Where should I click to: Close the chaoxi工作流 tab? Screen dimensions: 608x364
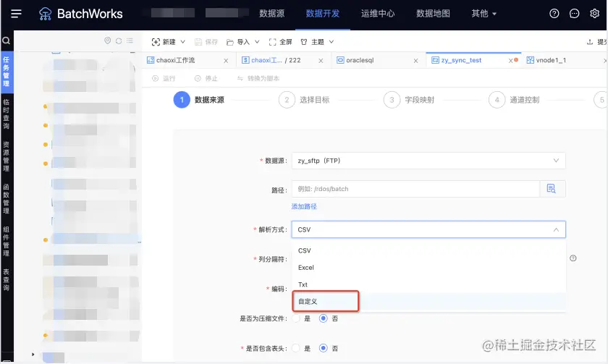point(226,61)
